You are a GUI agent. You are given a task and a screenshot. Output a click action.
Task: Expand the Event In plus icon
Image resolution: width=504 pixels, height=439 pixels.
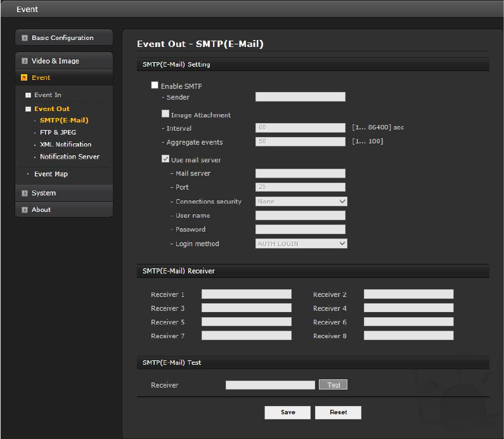click(28, 95)
